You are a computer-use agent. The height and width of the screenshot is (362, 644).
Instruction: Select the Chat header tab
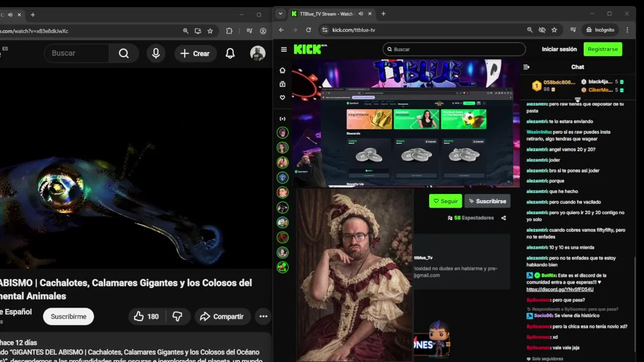pos(578,67)
